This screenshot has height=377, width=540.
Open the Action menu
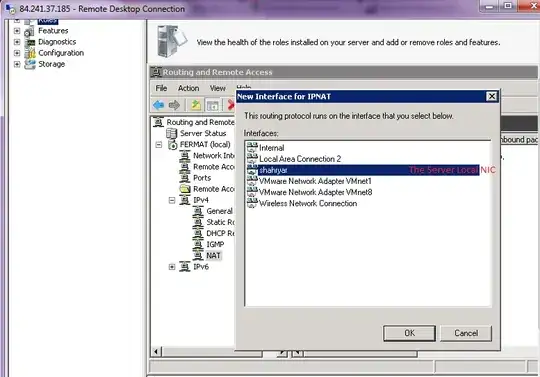[188, 88]
